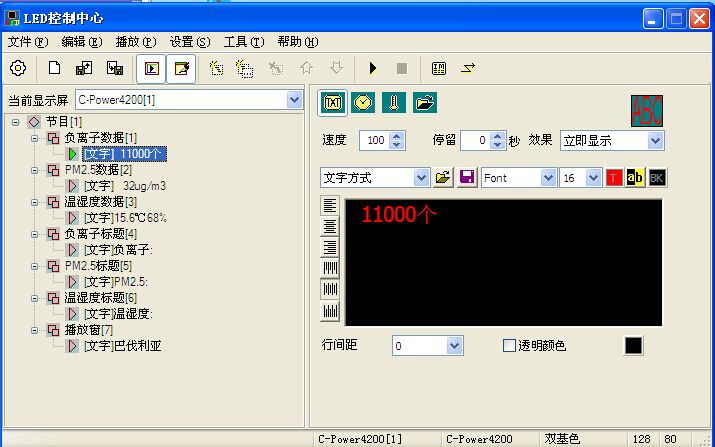Open the 当前显示屏 C-Power4200[1] dropdown

pos(294,100)
